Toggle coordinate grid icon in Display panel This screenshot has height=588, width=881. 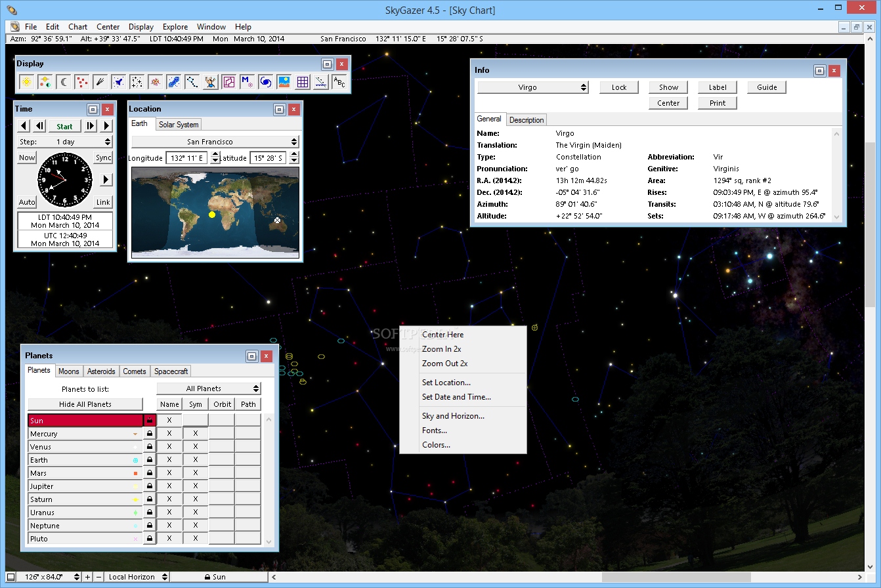[303, 82]
